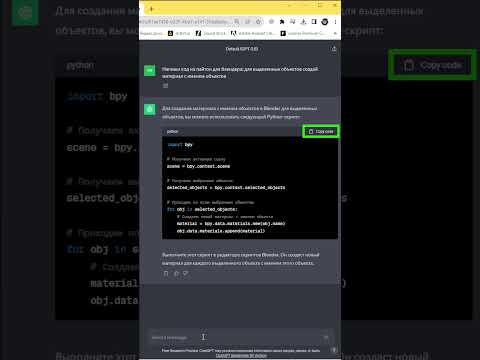Click the browser address bar URL

pyautogui.click(x=185, y=22)
